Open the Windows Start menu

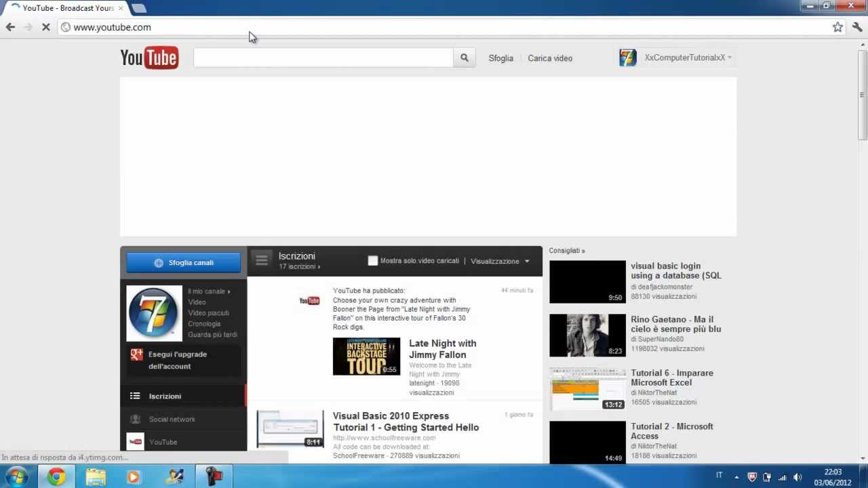17,476
